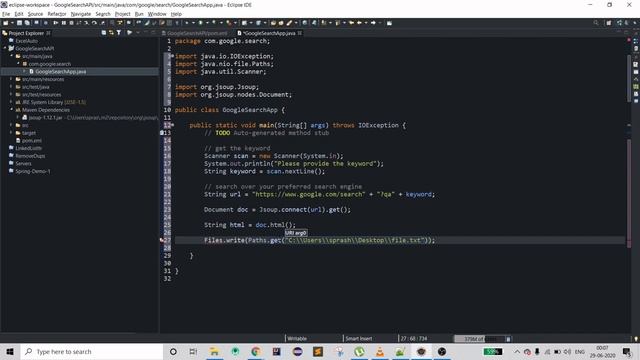Image resolution: width=640 pixels, height=360 pixels.
Task: Close the GoogleSearchApp.java editor tab
Action: pyautogui.click(x=300, y=33)
